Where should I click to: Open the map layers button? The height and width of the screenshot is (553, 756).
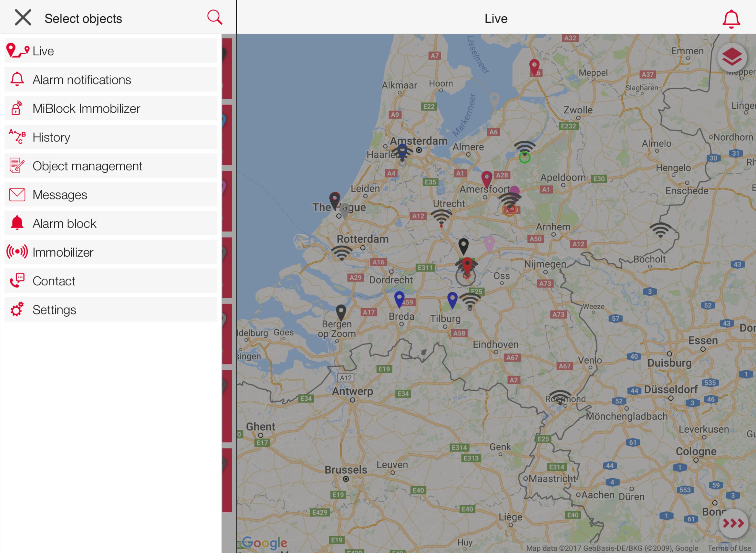(x=732, y=58)
